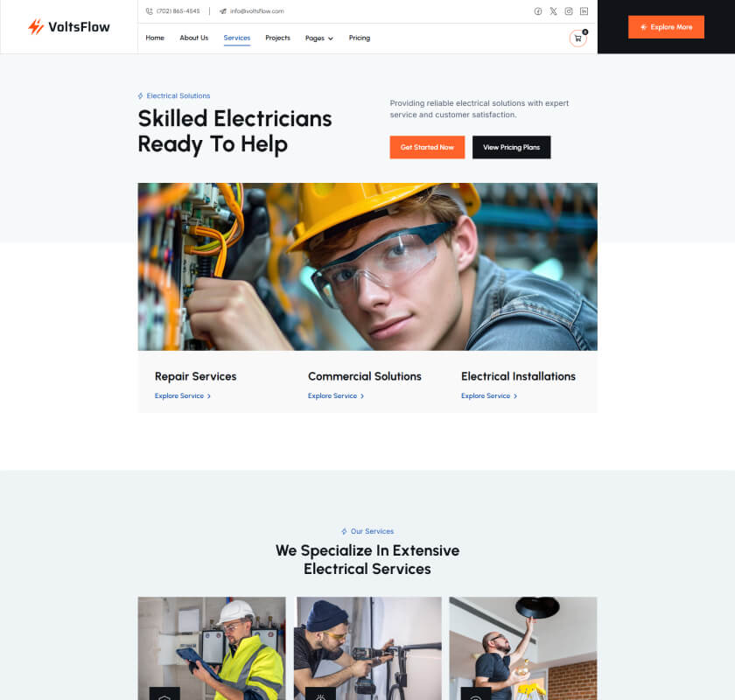Screen dimensions: 735x700
Task: Open the shopping cart icon
Action: click(x=578, y=38)
